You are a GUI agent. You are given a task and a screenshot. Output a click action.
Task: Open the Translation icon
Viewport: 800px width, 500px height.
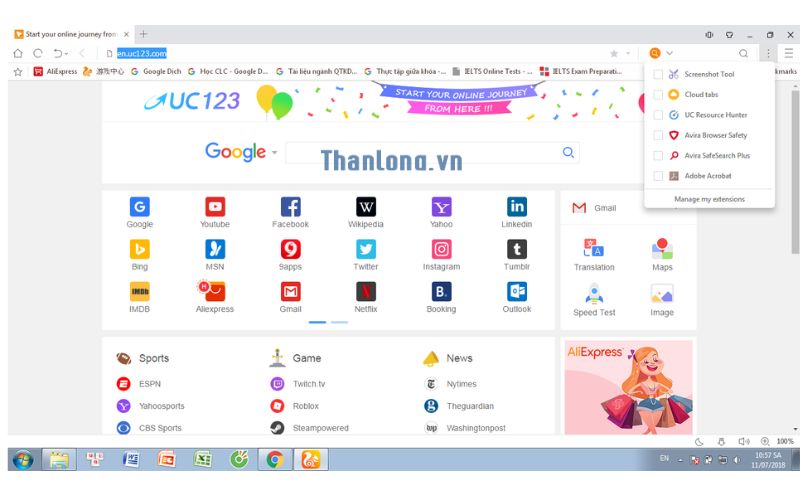(x=594, y=248)
